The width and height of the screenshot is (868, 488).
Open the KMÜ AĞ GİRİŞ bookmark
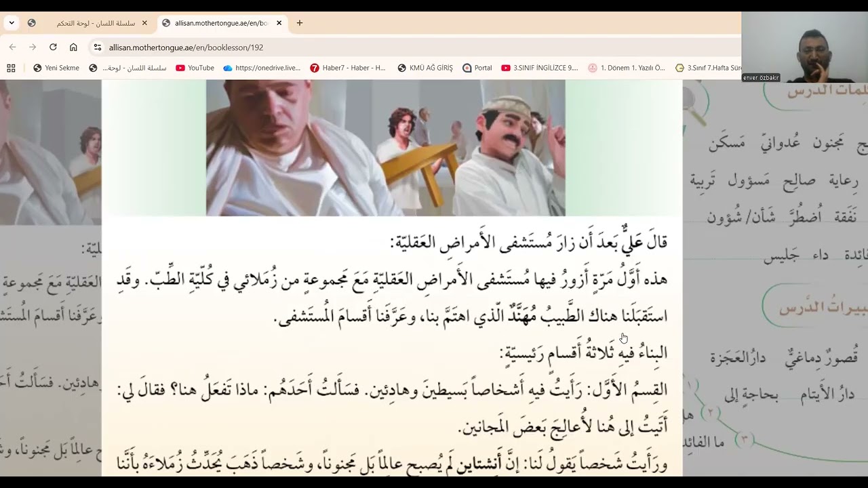pos(425,68)
